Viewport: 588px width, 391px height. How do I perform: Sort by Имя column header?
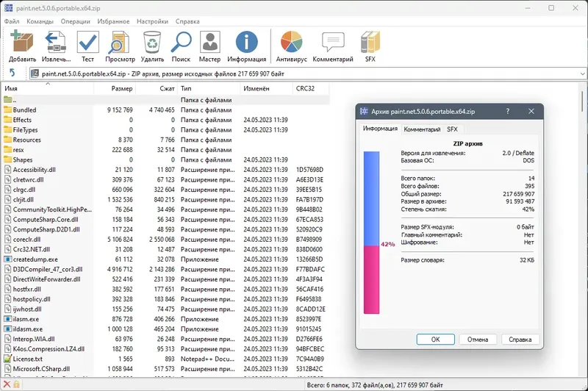point(48,88)
